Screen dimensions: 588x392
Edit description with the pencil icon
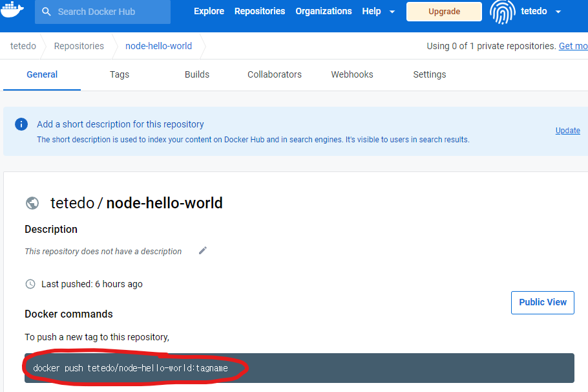point(202,250)
